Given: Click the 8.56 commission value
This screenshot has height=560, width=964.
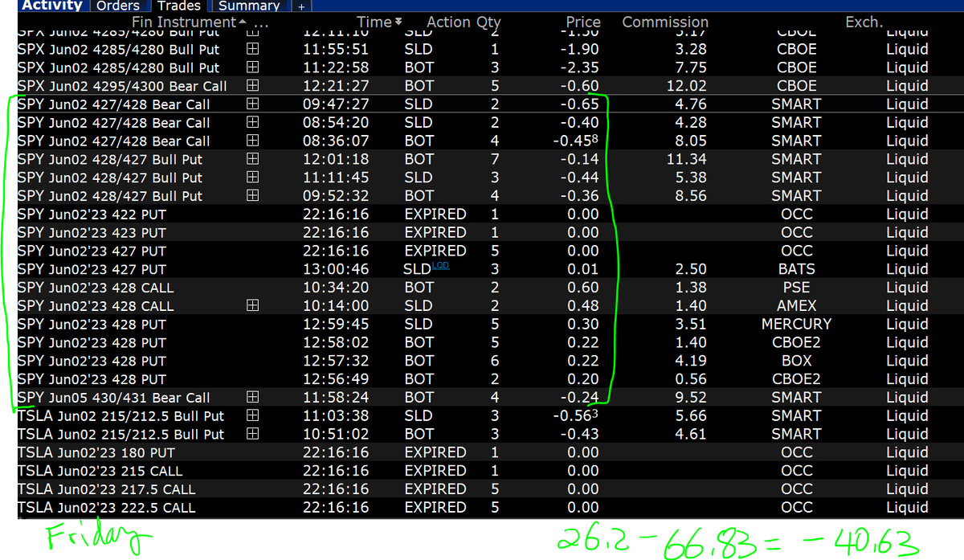Looking at the screenshot, I should click(x=692, y=196).
